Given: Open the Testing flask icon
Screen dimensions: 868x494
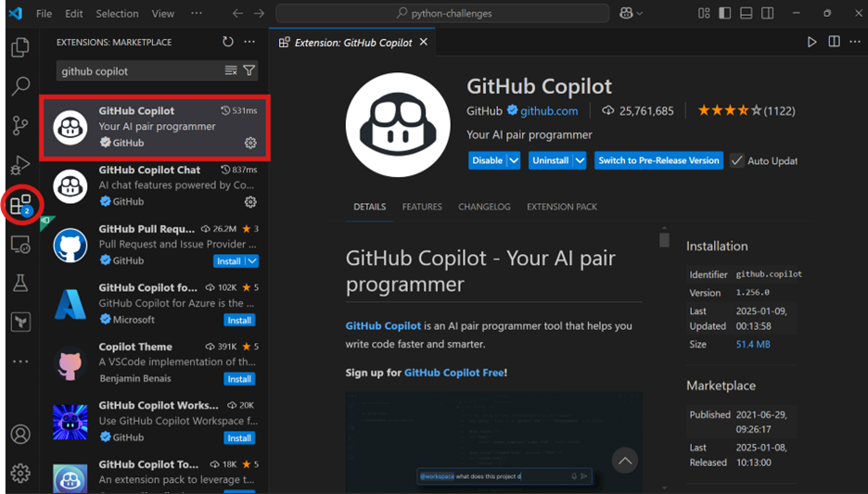Looking at the screenshot, I should 20,284.
